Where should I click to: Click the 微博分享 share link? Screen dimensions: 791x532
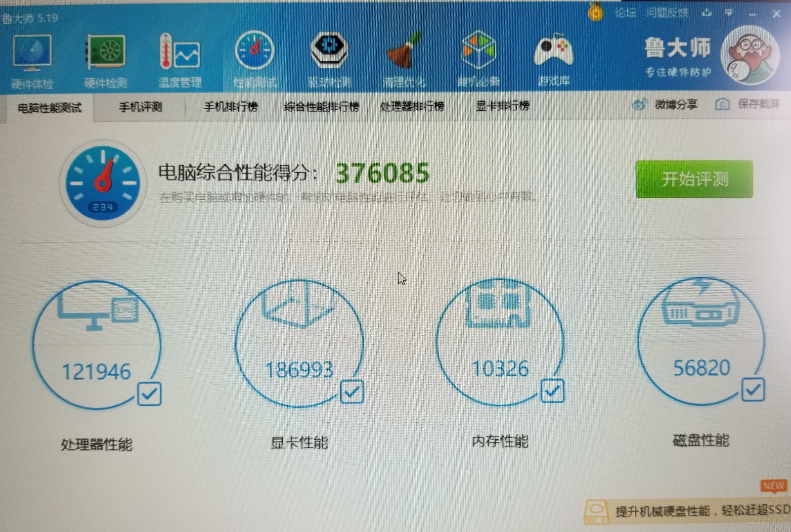666,104
